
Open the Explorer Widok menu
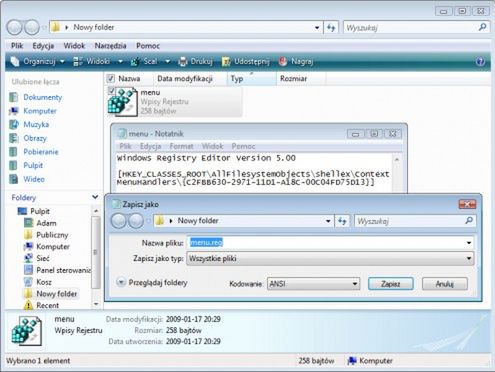point(74,46)
